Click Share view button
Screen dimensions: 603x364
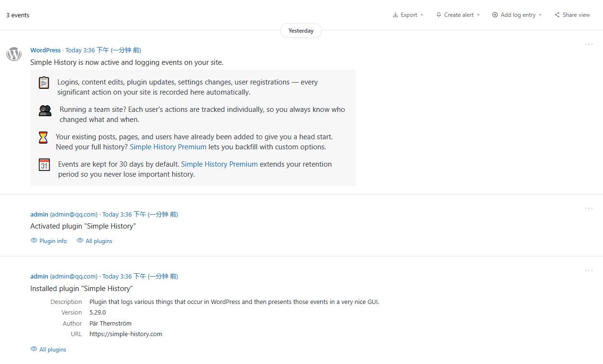pyautogui.click(x=572, y=15)
